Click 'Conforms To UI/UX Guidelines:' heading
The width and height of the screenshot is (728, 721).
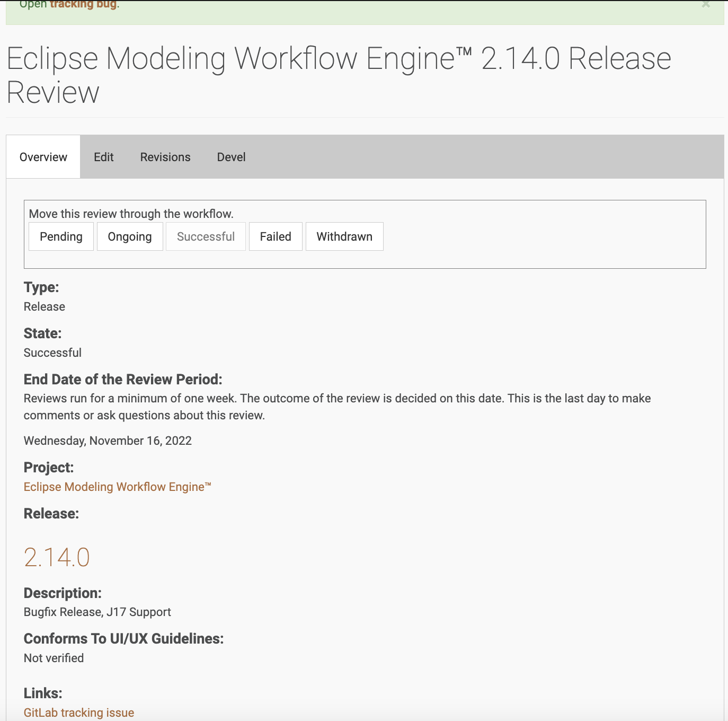pos(124,639)
